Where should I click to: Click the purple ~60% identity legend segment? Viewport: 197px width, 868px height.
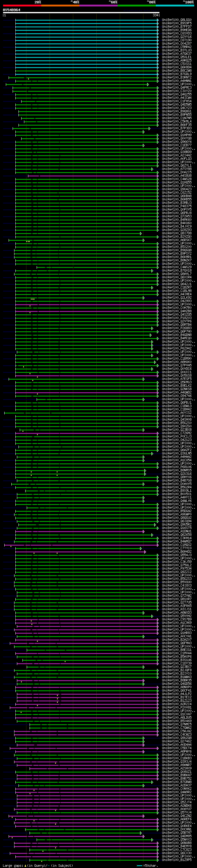point(99,6)
